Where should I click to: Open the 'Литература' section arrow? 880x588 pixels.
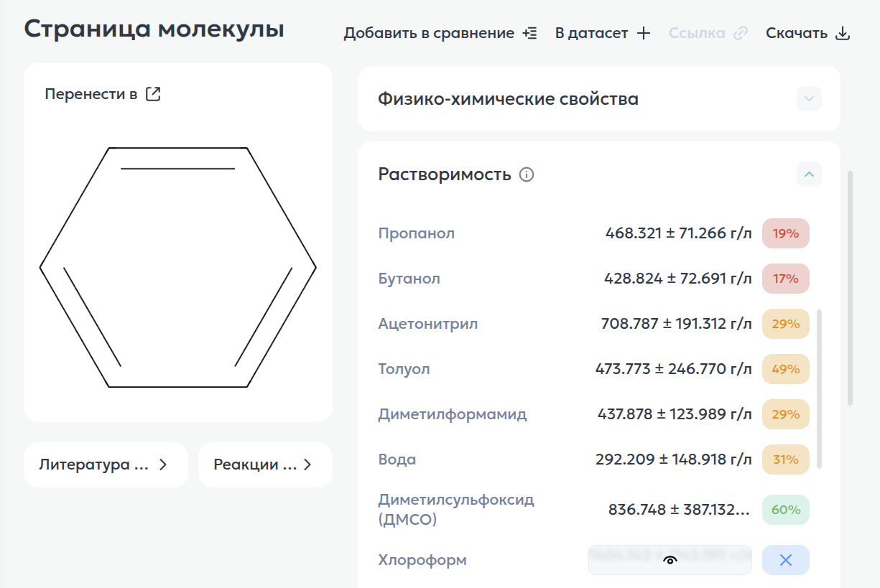pyautogui.click(x=163, y=465)
